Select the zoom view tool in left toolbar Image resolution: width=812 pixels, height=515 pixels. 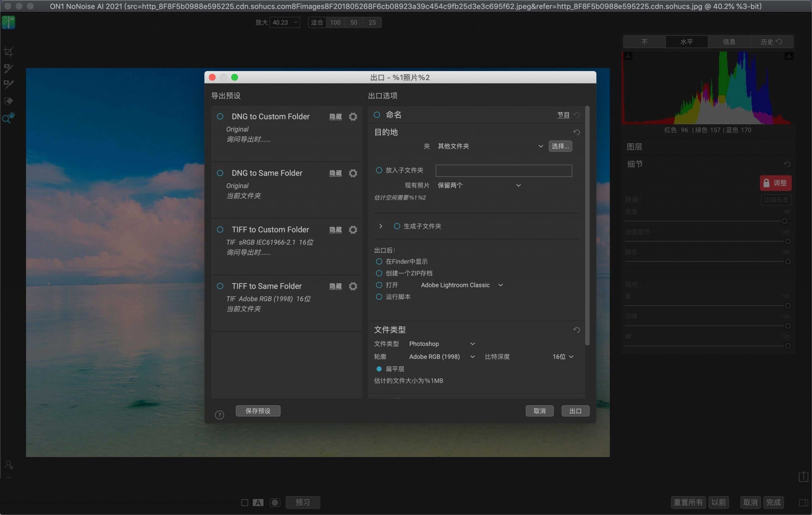click(x=9, y=118)
